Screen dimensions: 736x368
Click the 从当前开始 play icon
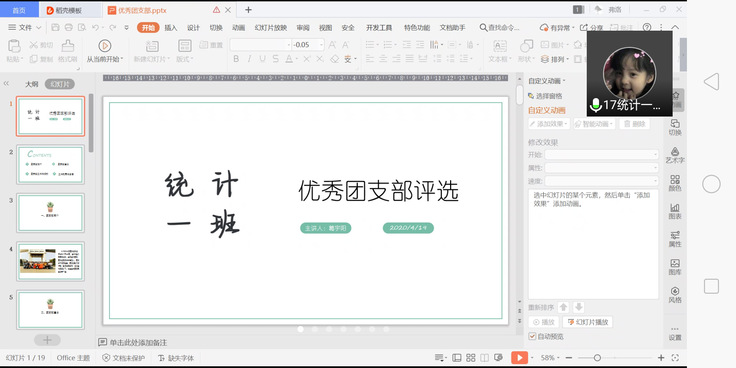click(104, 46)
